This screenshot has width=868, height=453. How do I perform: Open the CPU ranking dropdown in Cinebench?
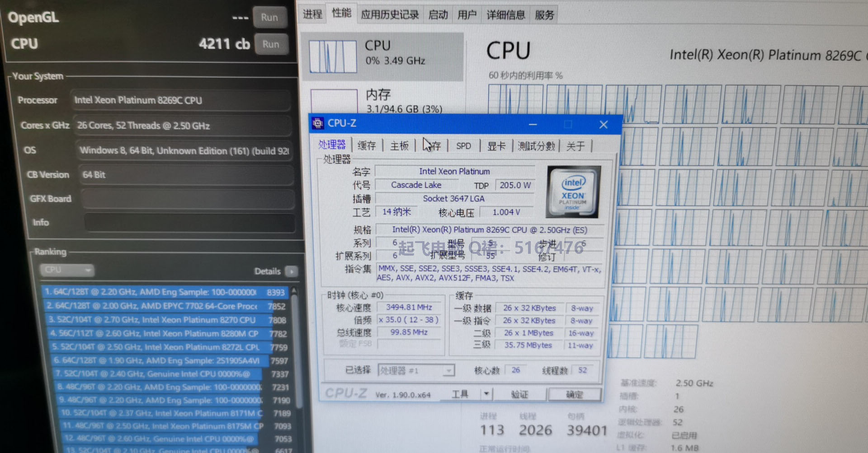[x=67, y=270]
